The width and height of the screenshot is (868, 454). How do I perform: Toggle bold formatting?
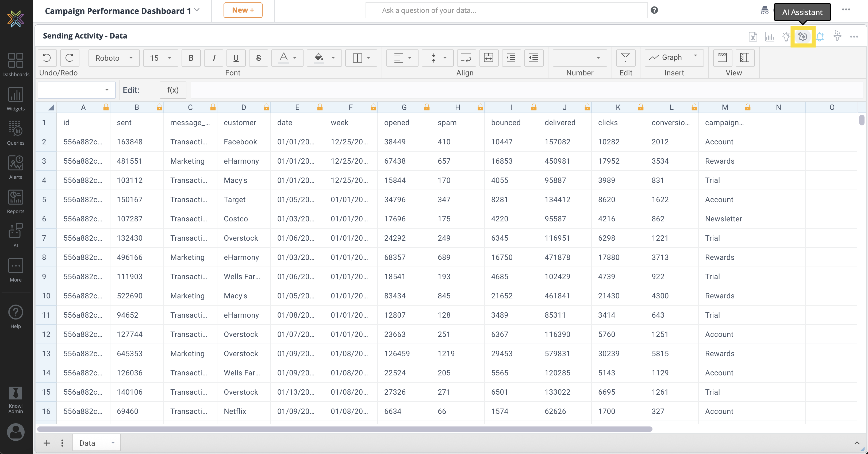click(x=191, y=57)
